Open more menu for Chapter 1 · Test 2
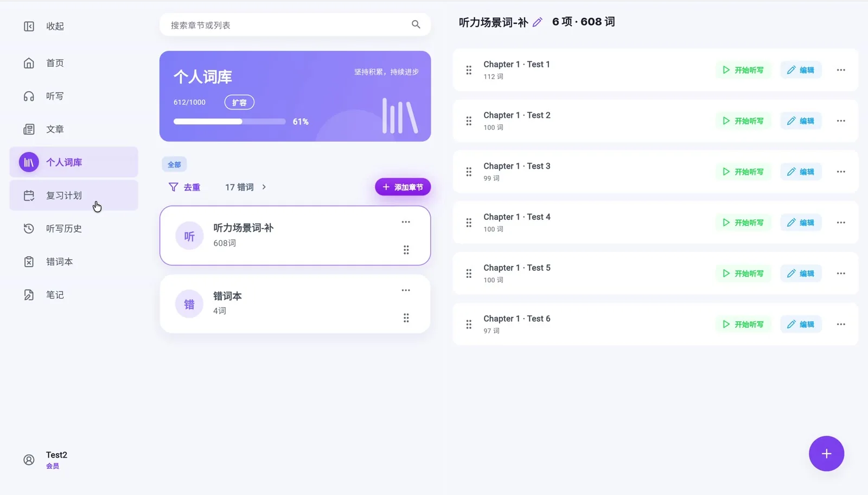Viewport: 868px width, 495px height. click(841, 121)
